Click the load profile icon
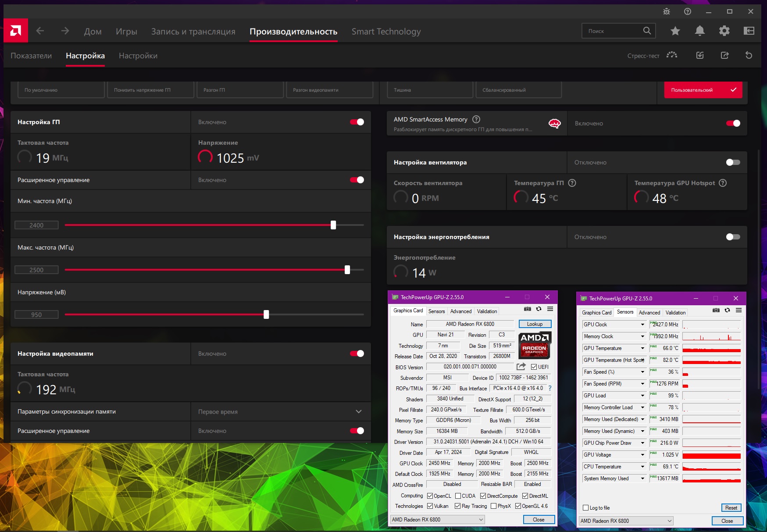The width and height of the screenshot is (767, 532). [700, 55]
